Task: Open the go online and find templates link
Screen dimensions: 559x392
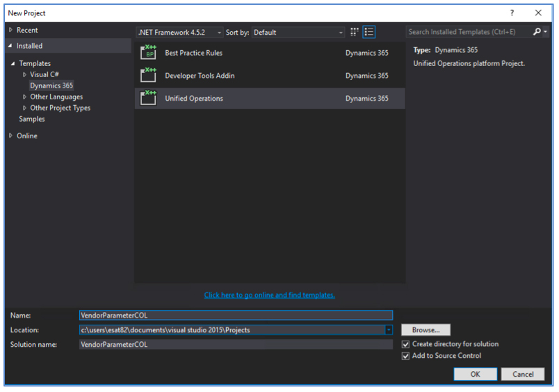Action: click(x=270, y=295)
